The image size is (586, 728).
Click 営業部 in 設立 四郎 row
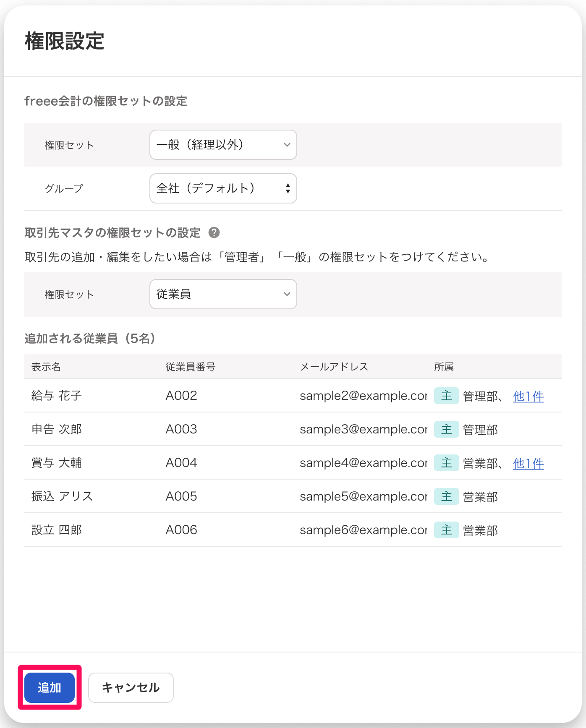pos(481,530)
